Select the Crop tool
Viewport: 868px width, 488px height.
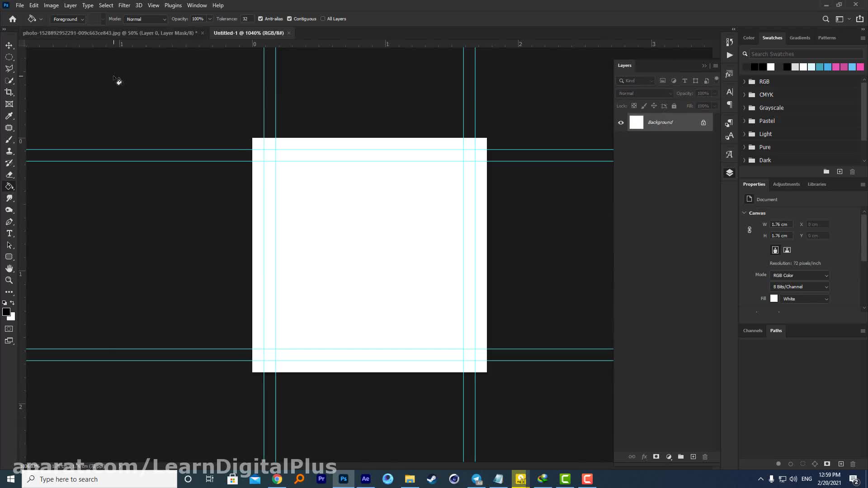(x=9, y=92)
